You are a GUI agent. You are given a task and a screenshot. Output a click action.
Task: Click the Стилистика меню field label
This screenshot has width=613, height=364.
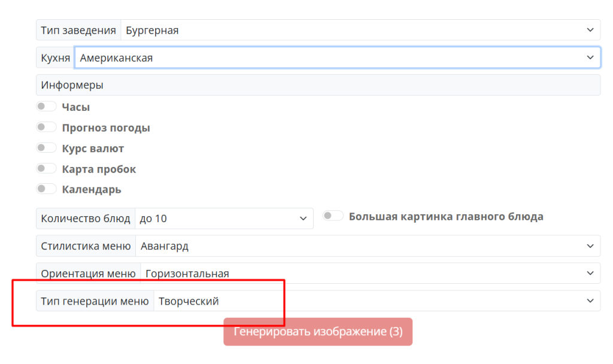point(86,246)
